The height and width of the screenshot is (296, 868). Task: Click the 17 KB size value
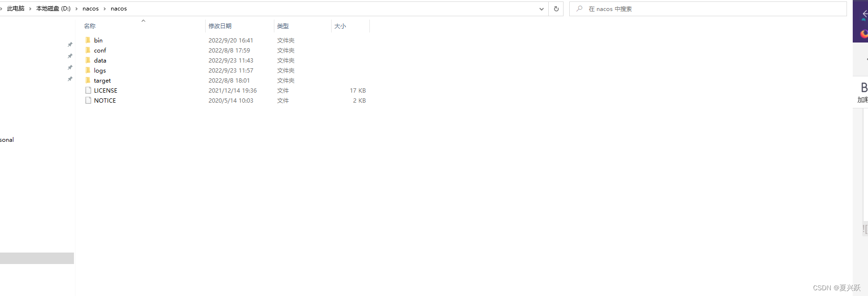click(358, 91)
